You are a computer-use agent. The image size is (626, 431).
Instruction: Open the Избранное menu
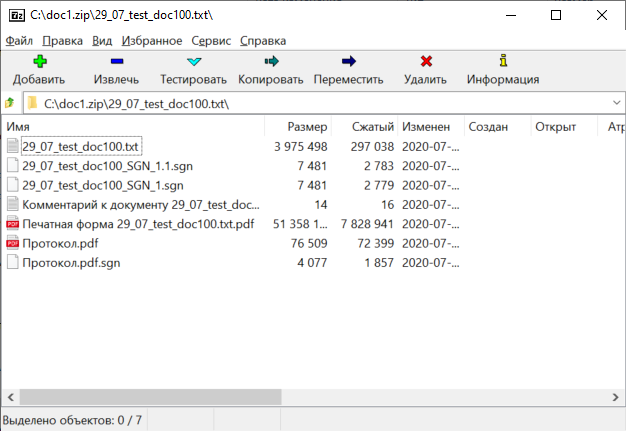click(152, 41)
